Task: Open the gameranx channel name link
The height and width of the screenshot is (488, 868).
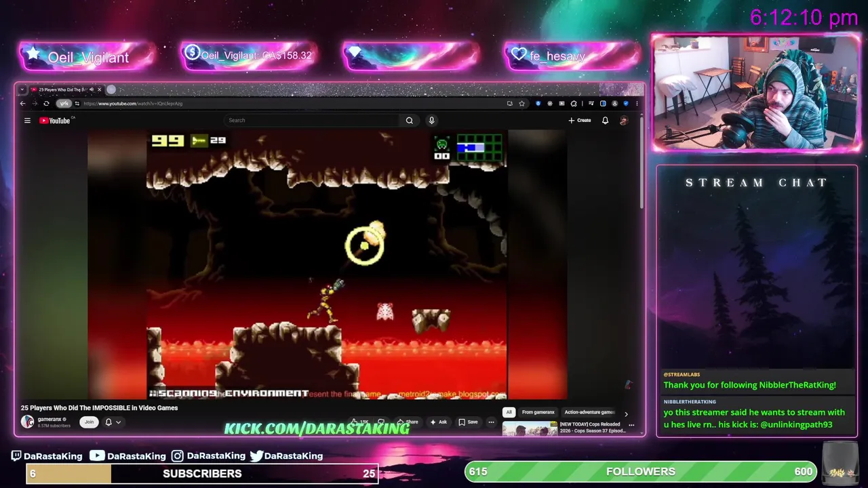Action: [x=50, y=420]
